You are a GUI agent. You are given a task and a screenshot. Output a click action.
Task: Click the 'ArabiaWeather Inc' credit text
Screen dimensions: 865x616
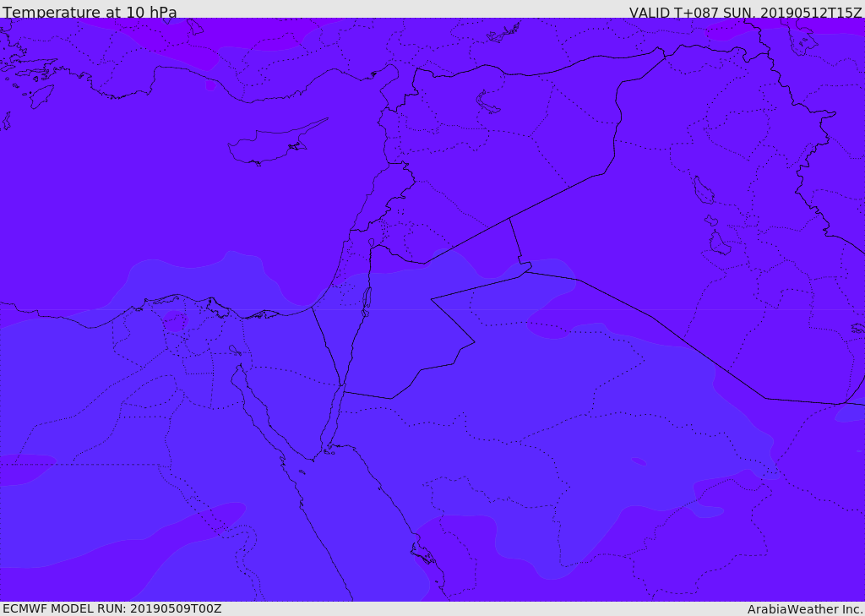click(x=804, y=609)
